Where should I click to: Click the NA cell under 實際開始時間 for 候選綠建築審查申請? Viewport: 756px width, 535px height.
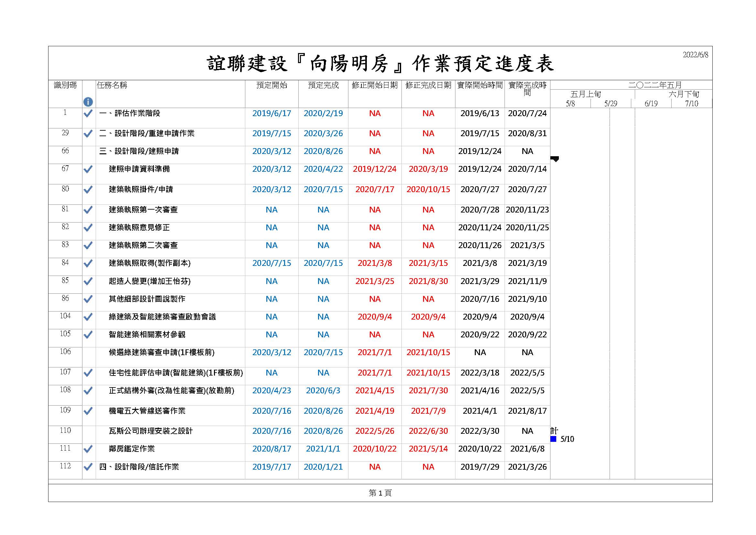click(x=480, y=352)
